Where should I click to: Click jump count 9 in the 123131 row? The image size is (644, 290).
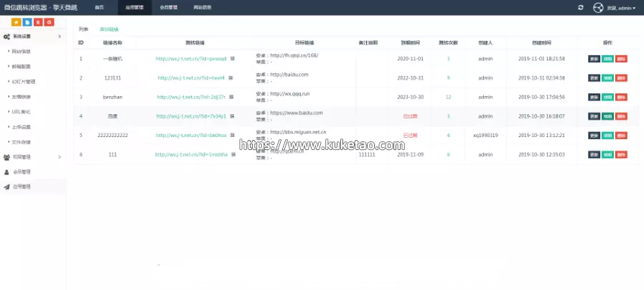(x=448, y=78)
